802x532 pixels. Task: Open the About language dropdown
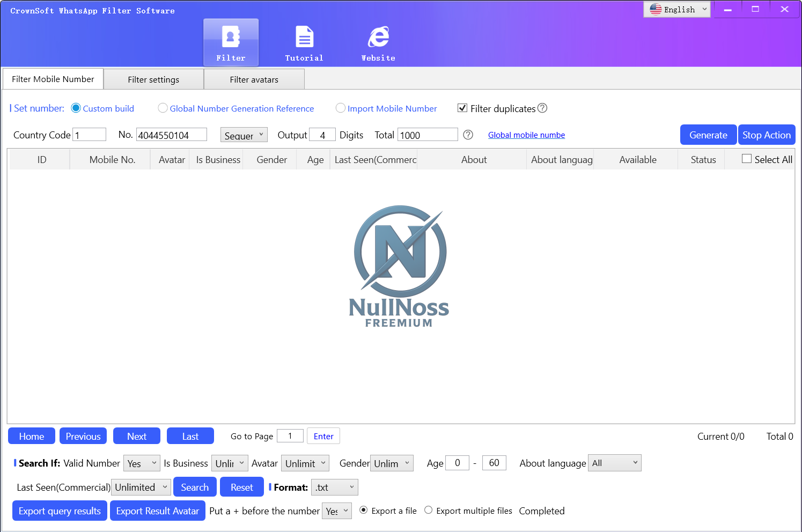pyautogui.click(x=614, y=463)
